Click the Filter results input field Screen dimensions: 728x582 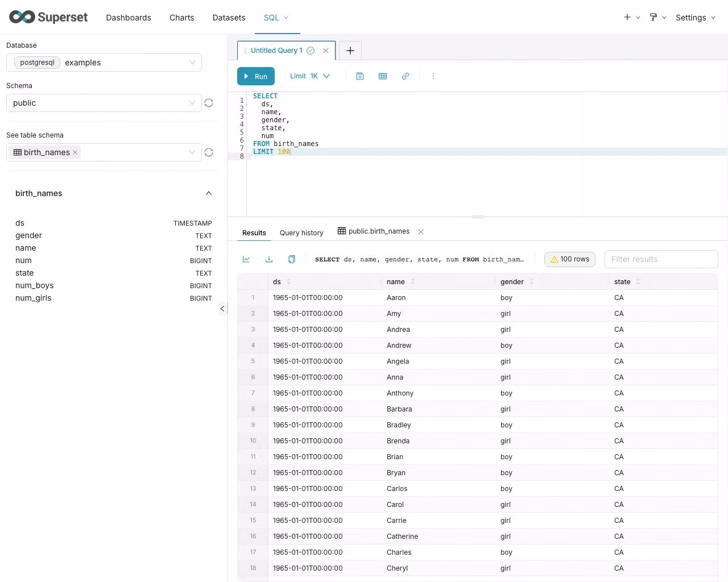click(x=661, y=259)
